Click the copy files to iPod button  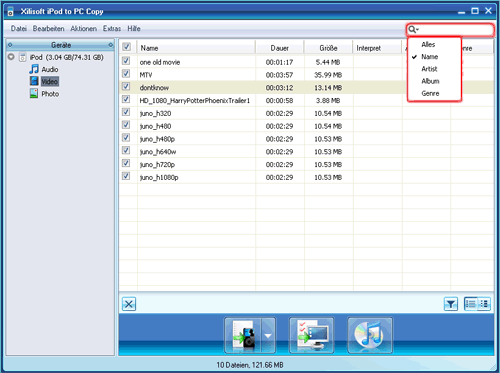pyautogui.click(x=243, y=335)
